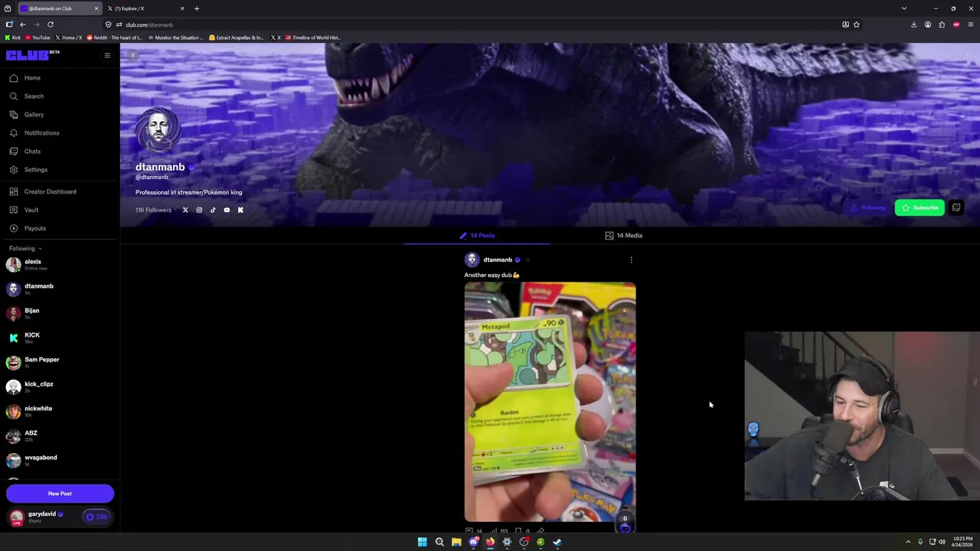The image size is (980, 551).
Task: Open browser downloads icon
Action: (x=913, y=24)
